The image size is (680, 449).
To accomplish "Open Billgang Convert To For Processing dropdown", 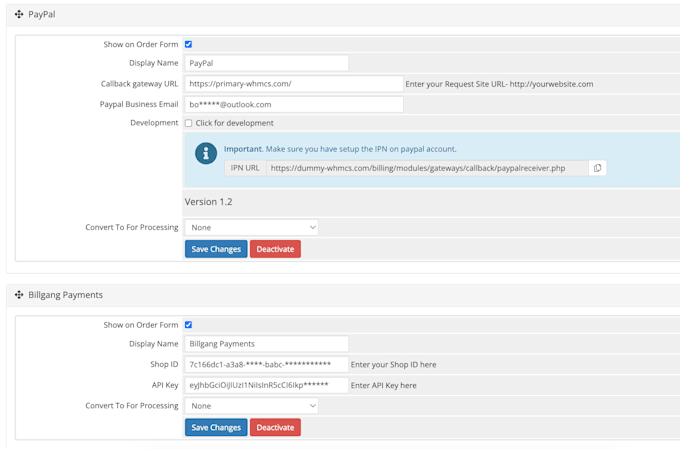I will pos(252,406).
